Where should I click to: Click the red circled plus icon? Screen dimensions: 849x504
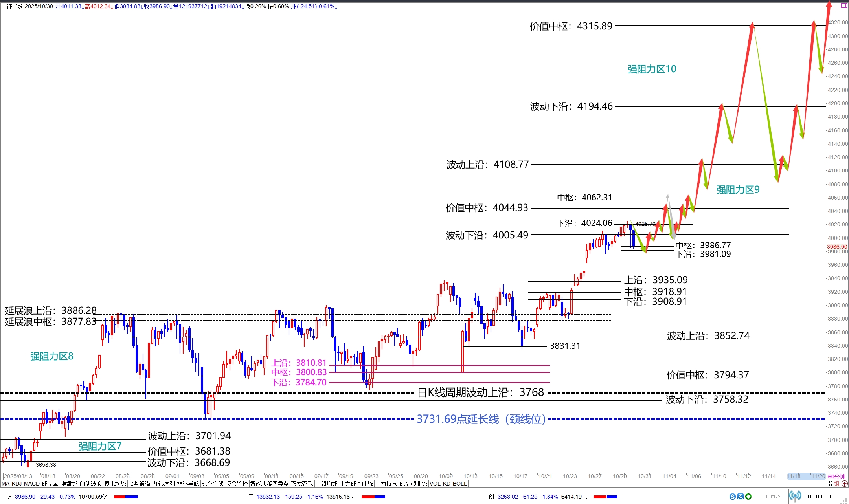tap(844, 484)
